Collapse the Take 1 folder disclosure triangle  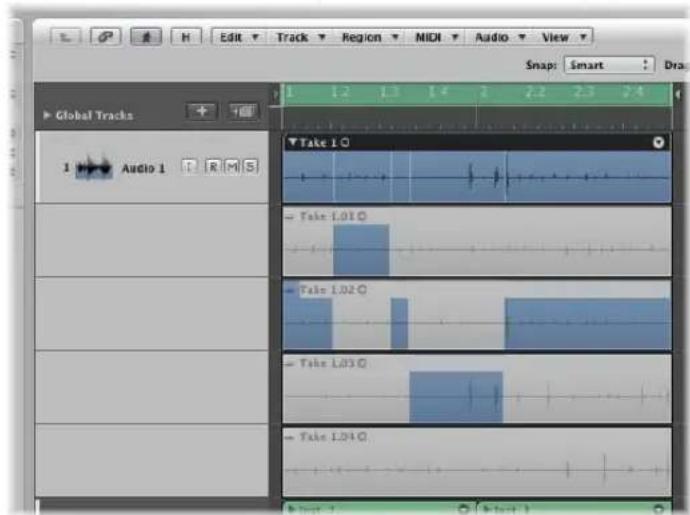[x=293, y=142]
